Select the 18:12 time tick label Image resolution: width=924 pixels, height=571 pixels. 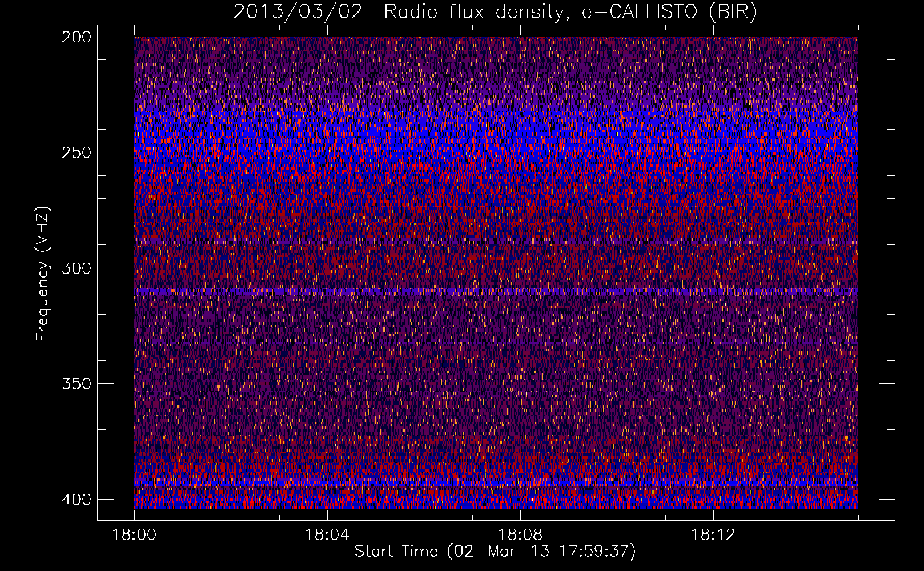(x=713, y=535)
